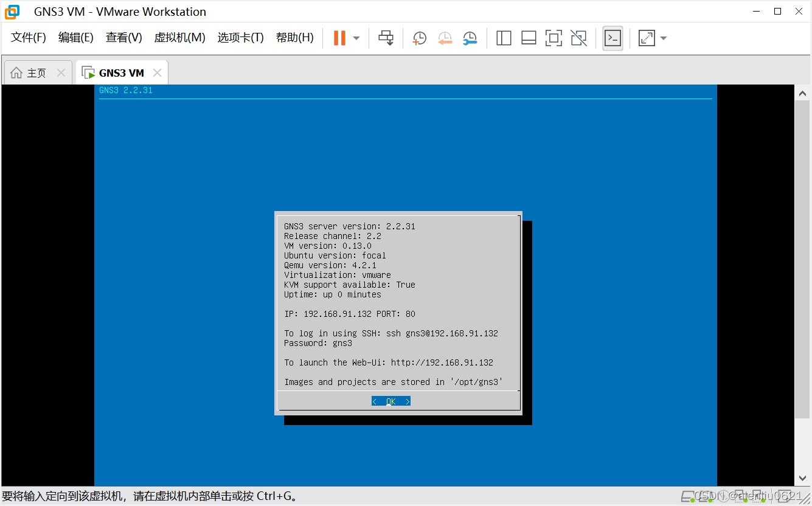Click the Ubuntu version: focal line
The height and width of the screenshot is (506, 812).
click(x=335, y=255)
